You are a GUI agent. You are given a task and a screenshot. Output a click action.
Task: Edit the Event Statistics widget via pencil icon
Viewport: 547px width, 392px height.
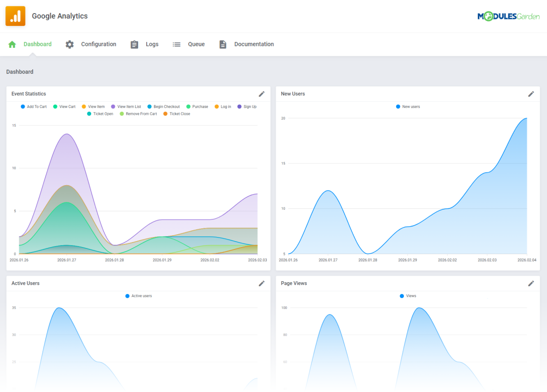(x=262, y=94)
